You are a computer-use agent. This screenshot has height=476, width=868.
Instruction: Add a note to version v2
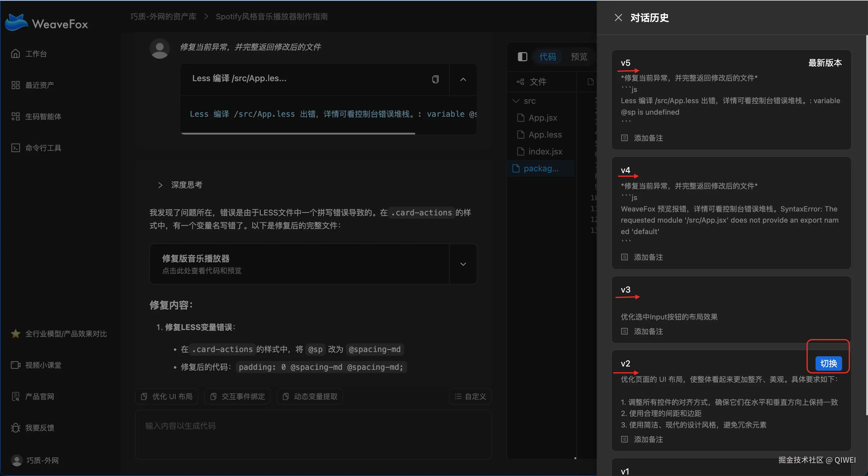(x=642, y=439)
